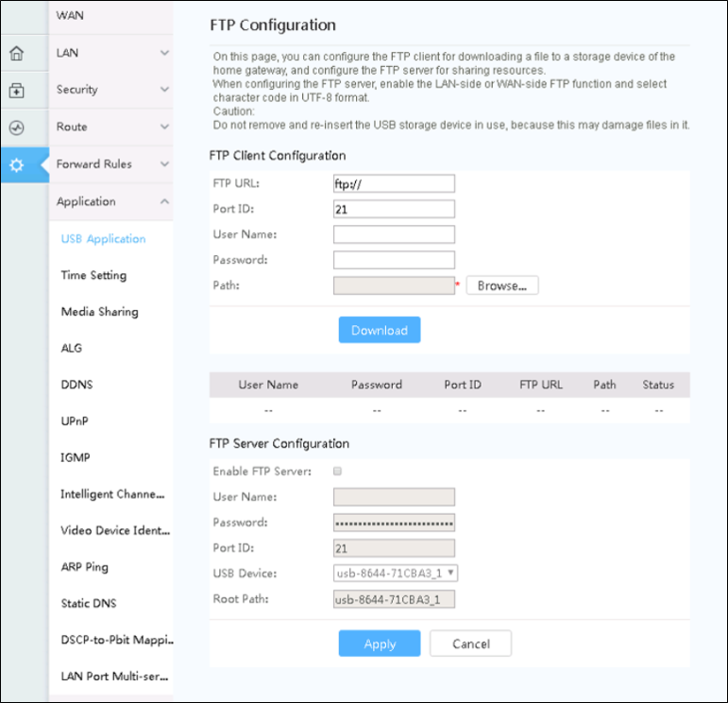Click the FTP URL input field

click(x=395, y=183)
